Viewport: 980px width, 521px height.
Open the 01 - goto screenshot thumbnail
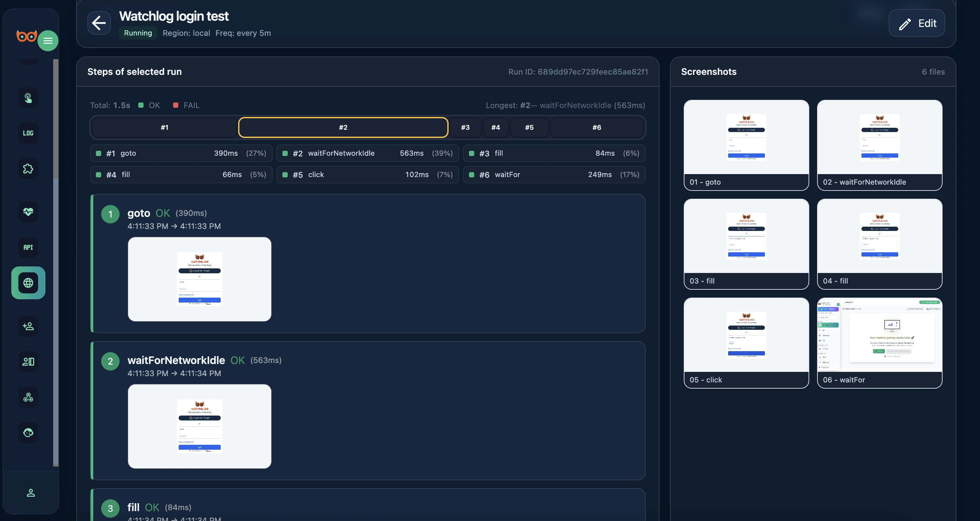click(746, 145)
